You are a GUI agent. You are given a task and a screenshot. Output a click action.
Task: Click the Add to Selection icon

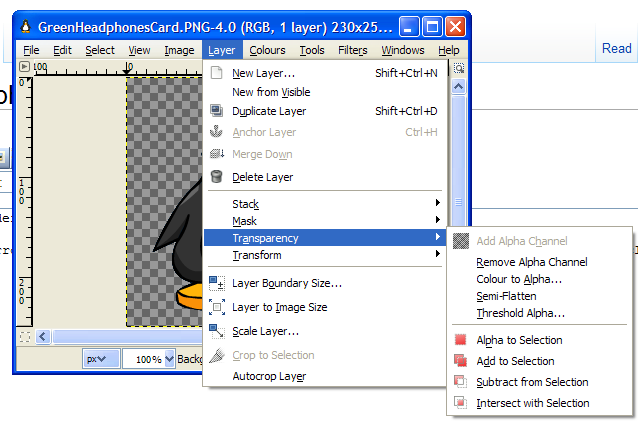461,360
